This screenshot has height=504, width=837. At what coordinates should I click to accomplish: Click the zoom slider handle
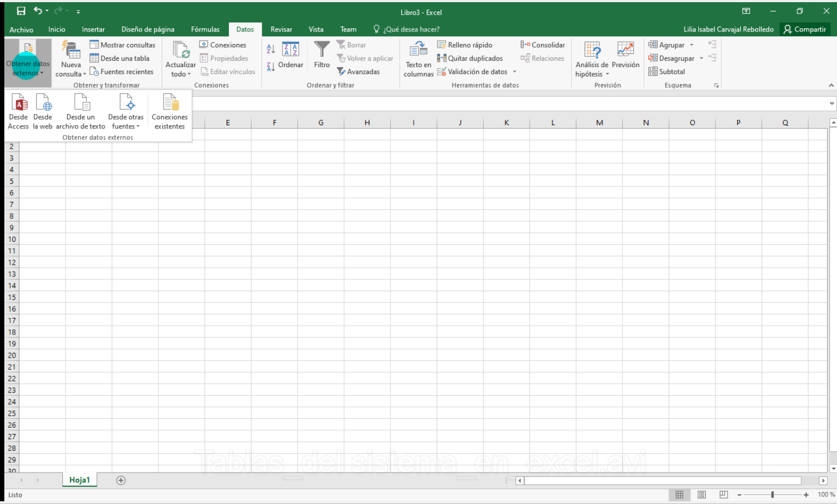pyautogui.click(x=772, y=495)
